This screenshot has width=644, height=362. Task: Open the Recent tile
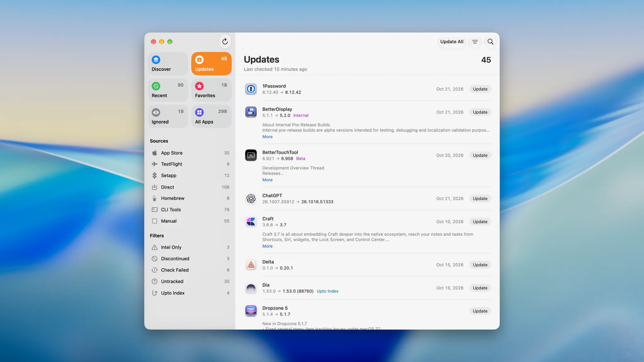tap(168, 90)
